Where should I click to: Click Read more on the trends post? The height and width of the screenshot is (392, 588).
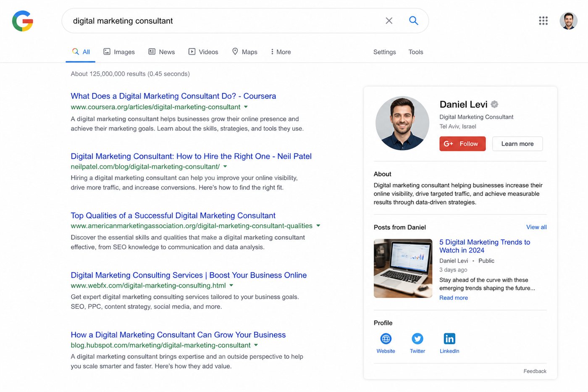click(454, 298)
